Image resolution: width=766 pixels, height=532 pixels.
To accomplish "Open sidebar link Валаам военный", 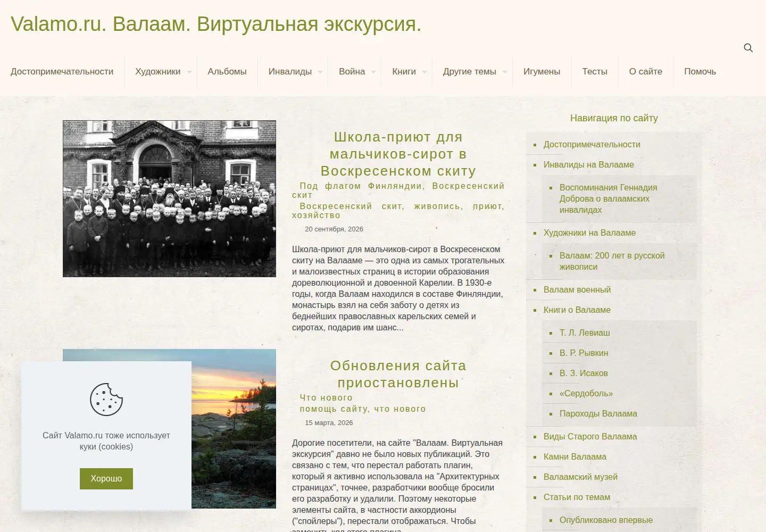I will point(577,289).
